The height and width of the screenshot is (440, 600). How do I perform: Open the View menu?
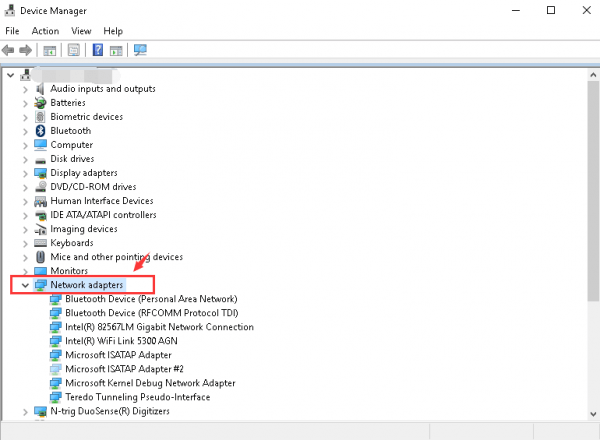(x=81, y=31)
